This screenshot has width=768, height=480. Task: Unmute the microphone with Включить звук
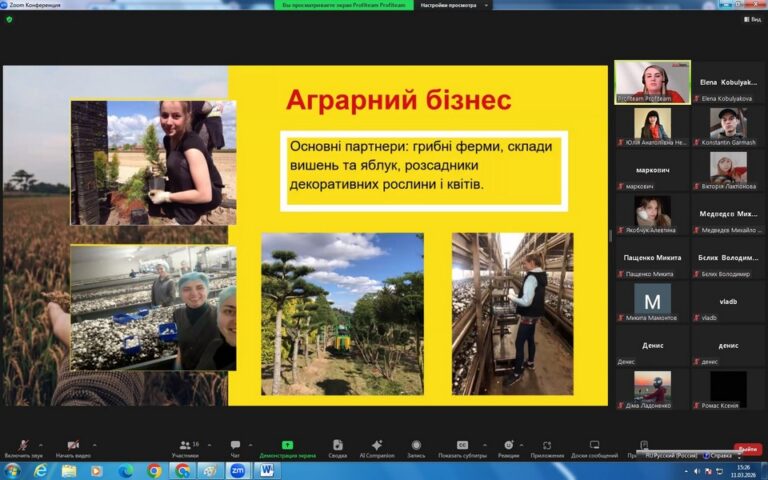pyautogui.click(x=23, y=446)
